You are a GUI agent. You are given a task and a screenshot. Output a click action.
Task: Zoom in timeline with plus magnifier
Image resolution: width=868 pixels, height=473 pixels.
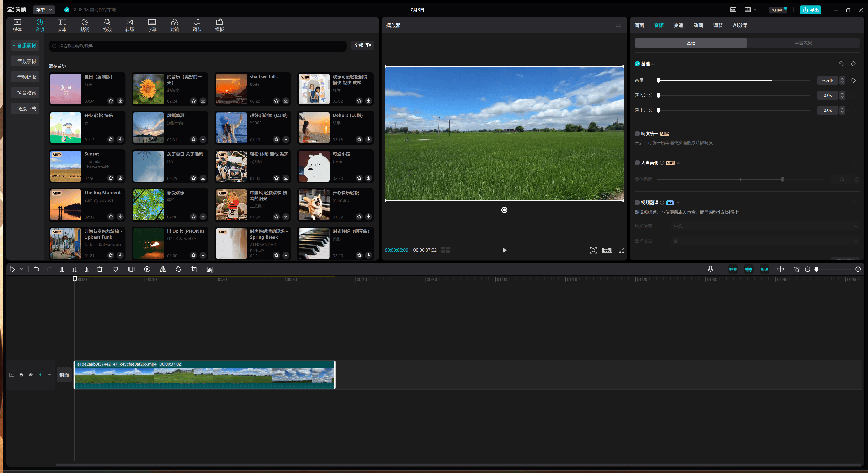[858, 269]
